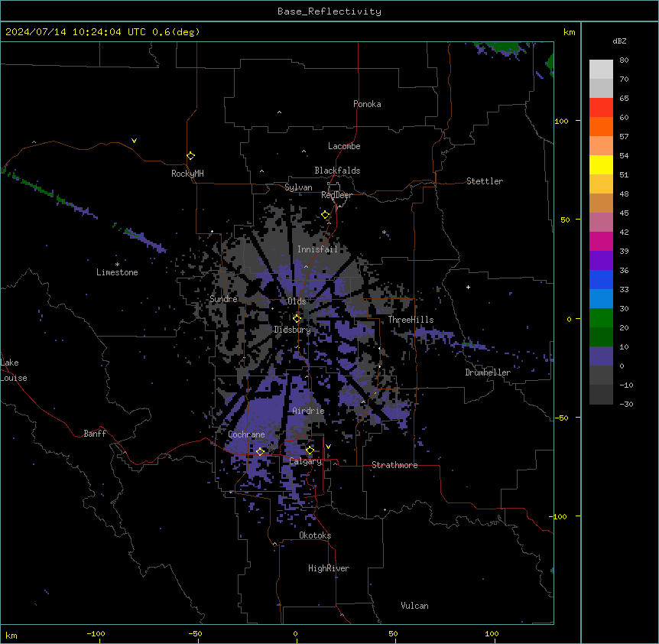Pick the magenta legend swatch between 42 and 39
Screen dimensions: 659x644
601,241
